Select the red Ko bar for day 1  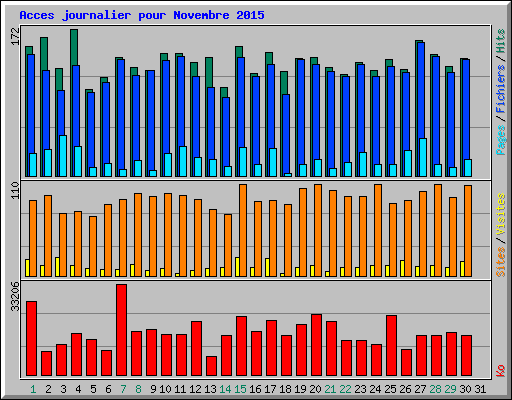(32, 338)
